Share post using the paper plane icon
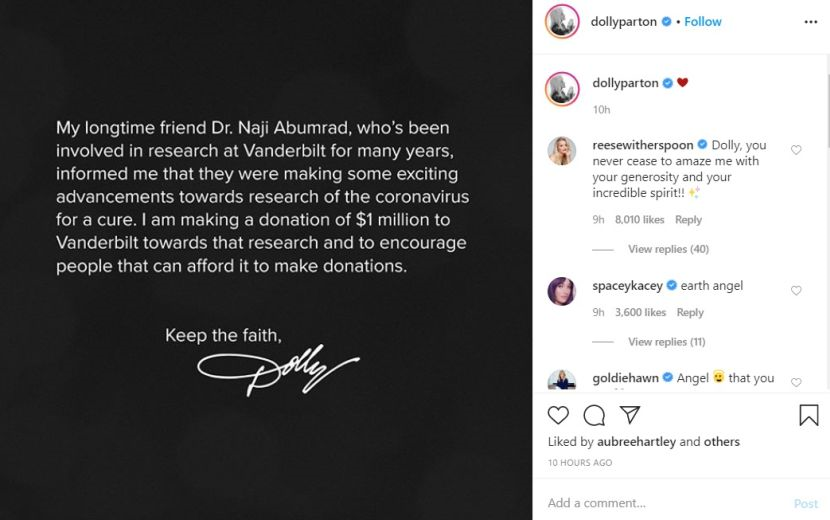The height and width of the screenshot is (520, 830). click(x=629, y=415)
